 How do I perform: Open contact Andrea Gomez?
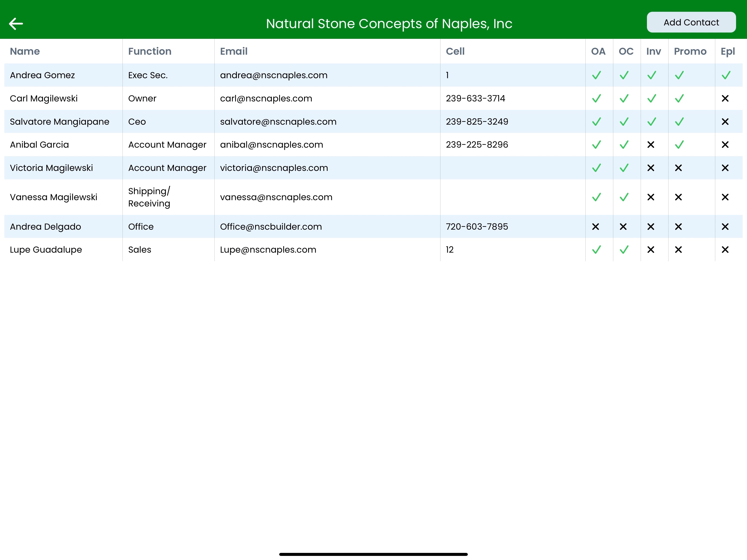42,75
